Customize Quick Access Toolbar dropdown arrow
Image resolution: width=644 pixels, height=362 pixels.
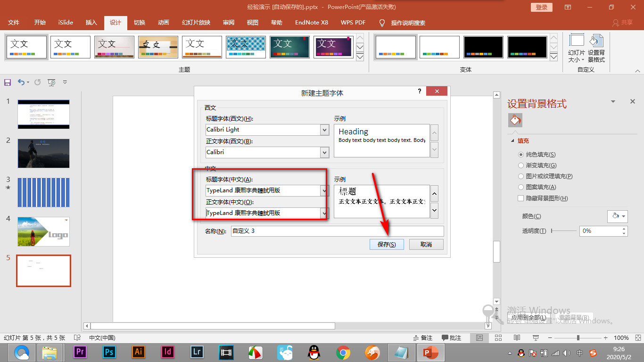[x=65, y=82]
